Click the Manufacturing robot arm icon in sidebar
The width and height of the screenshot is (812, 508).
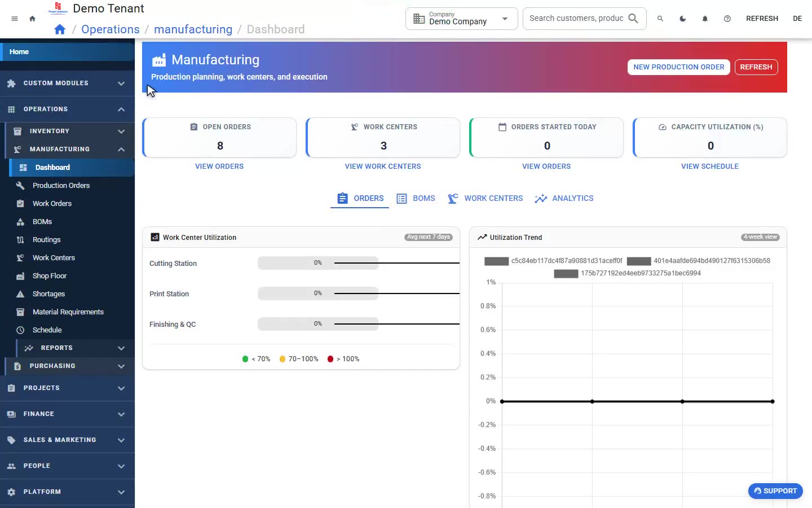[x=17, y=149]
